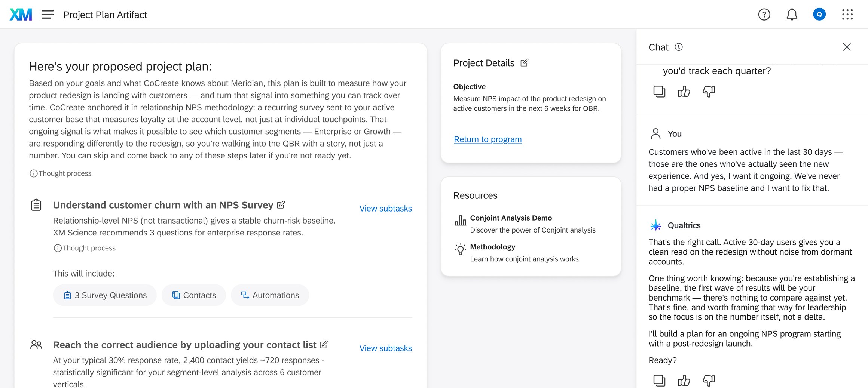View subtasks for the NPS Survey task
868x388 pixels.
coord(385,209)
